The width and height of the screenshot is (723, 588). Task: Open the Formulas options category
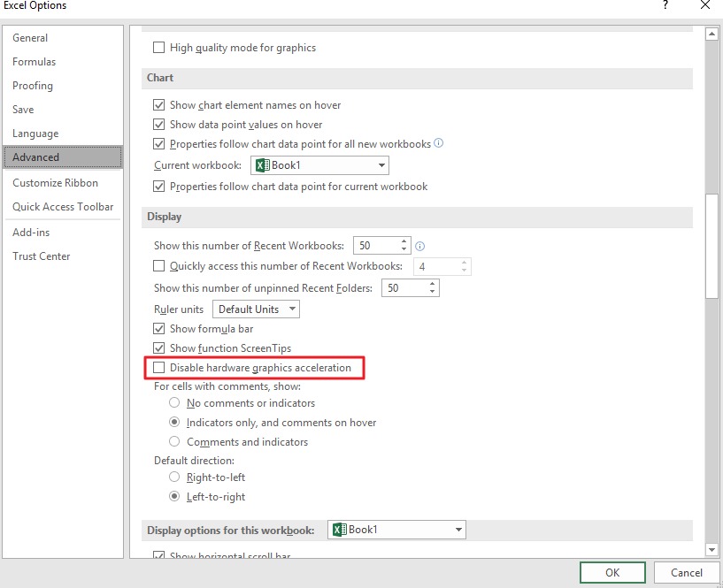(x=63, y=62)
